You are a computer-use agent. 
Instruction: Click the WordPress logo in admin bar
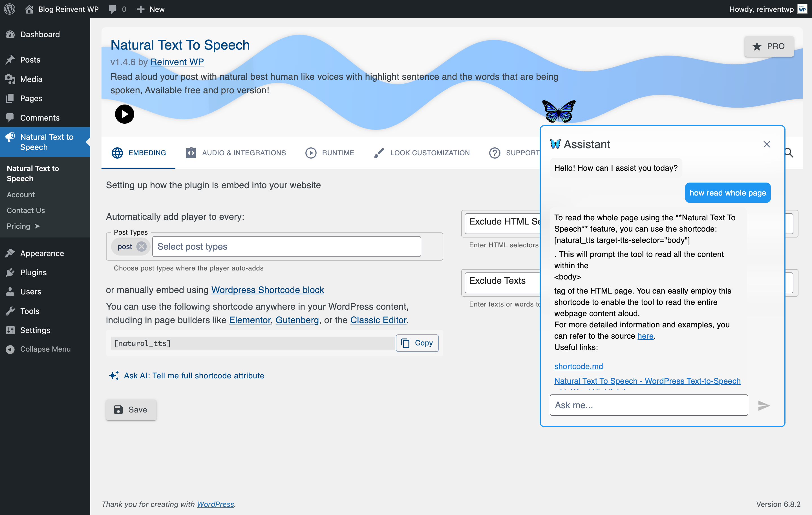10,9
